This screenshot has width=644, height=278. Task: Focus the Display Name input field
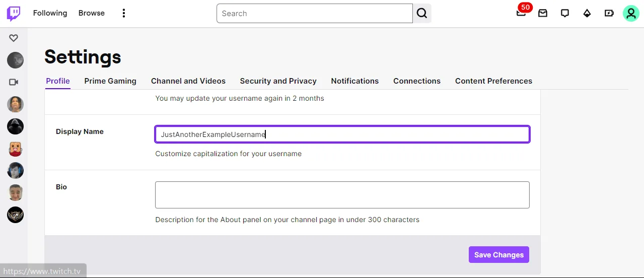(342, 134)
